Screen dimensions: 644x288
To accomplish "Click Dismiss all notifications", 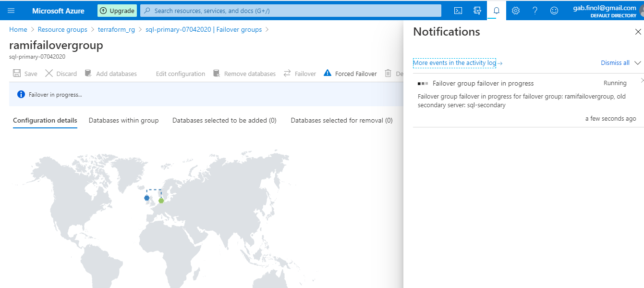I will click(615, 63).
